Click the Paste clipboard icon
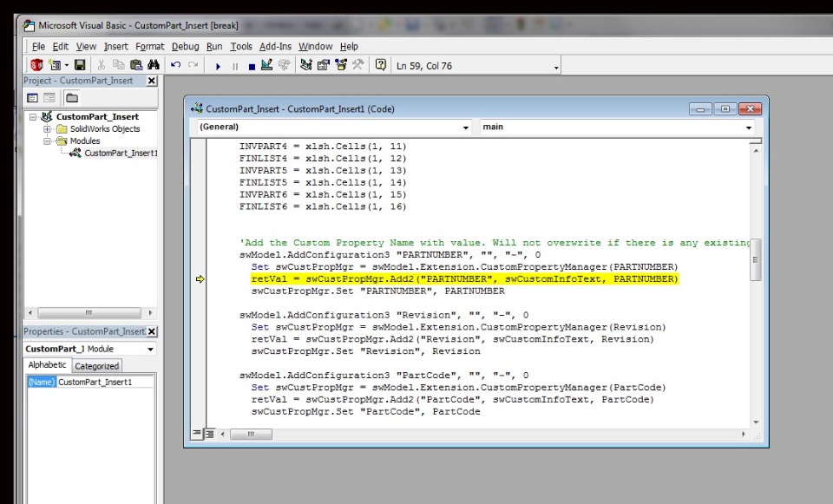The width and height of the screenshot is (833, 504). pos(136,65)
